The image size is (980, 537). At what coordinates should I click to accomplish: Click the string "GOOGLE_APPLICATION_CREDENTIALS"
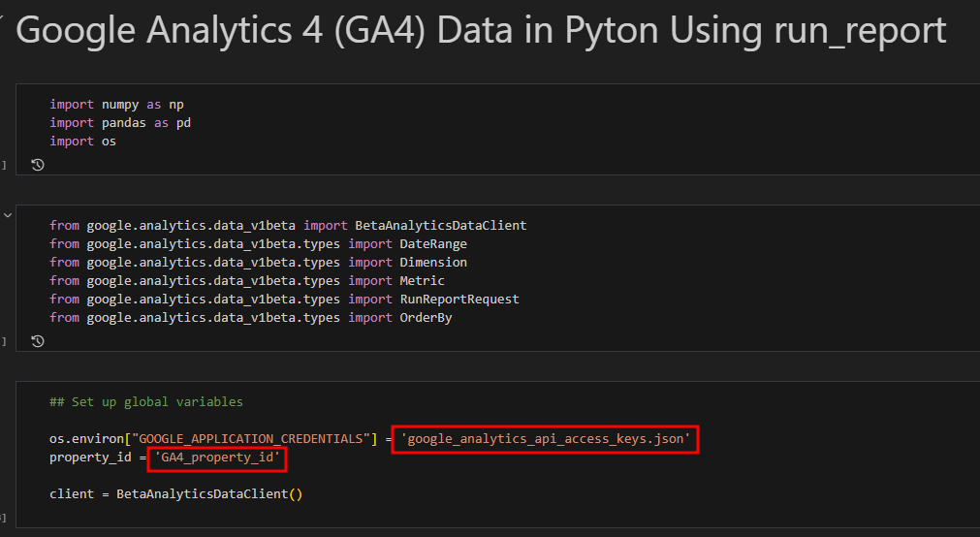click(251, 439)
